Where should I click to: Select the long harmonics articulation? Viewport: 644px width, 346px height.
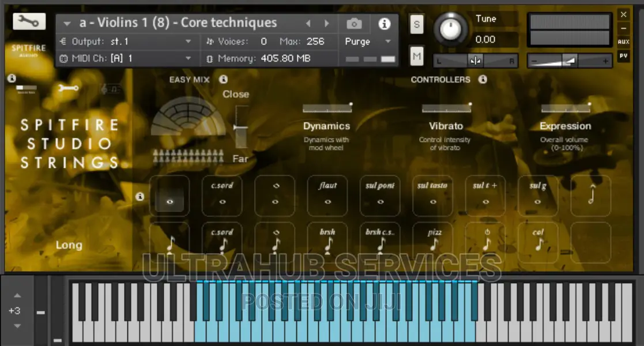coord(274,195)
